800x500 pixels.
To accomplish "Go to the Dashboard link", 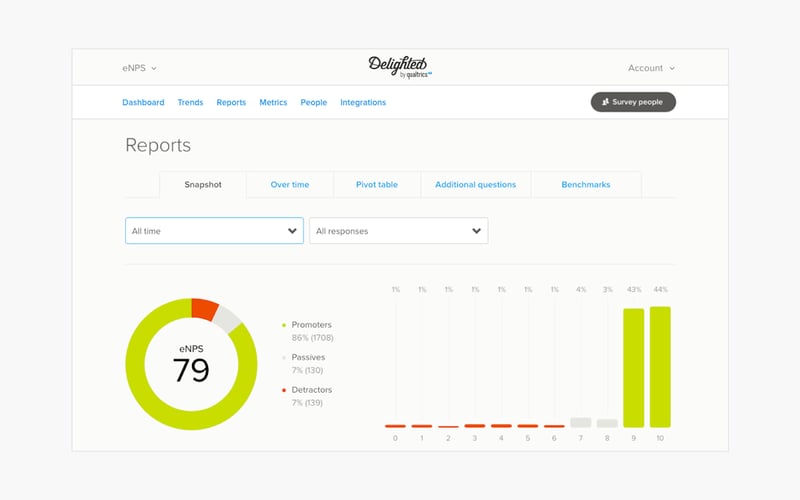I will tap(143, 102).
